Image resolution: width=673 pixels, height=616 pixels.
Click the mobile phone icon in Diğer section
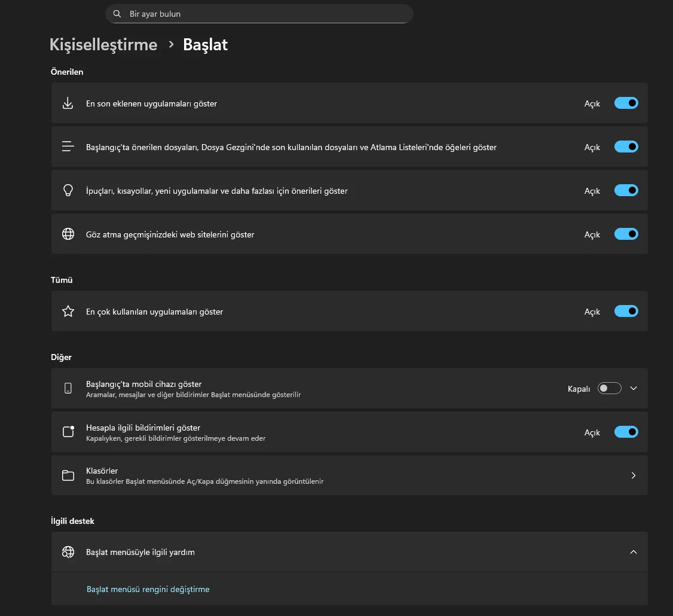68,388
